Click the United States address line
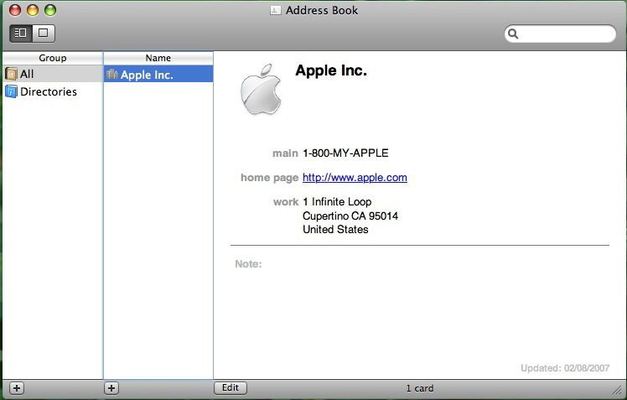This screenshot has width=627, height=400. pos(335,229)
